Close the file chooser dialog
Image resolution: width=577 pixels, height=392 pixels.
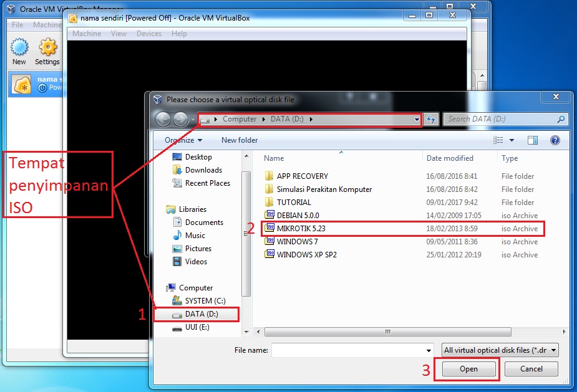pos(556,97)
